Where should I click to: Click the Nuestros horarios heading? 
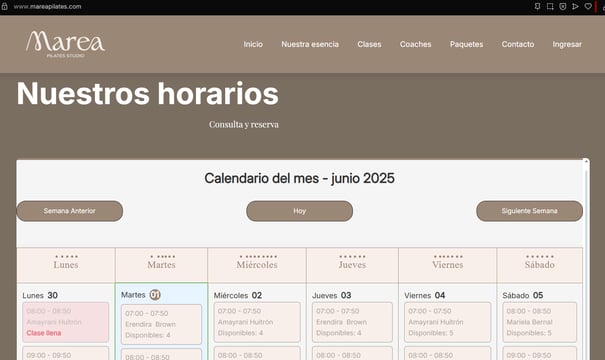(x=147, y=94)
